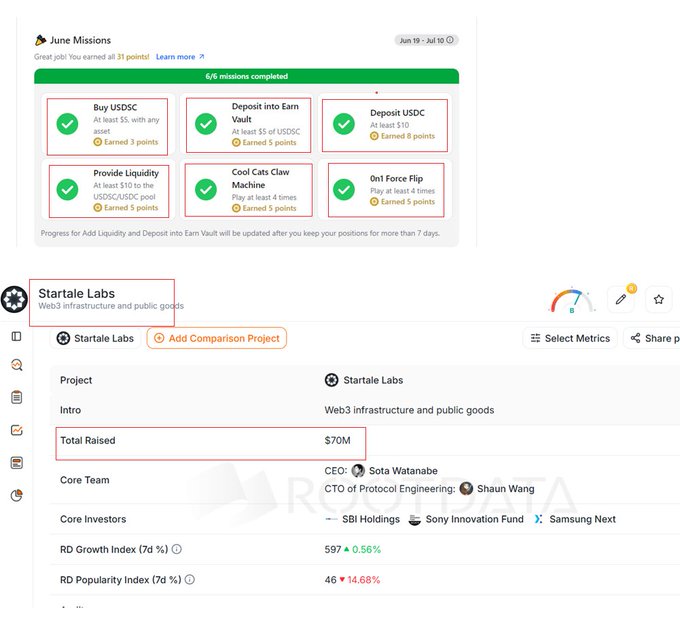Click Add Comparison Project button
Screen dimensions: 680x626
click(217, 338)
